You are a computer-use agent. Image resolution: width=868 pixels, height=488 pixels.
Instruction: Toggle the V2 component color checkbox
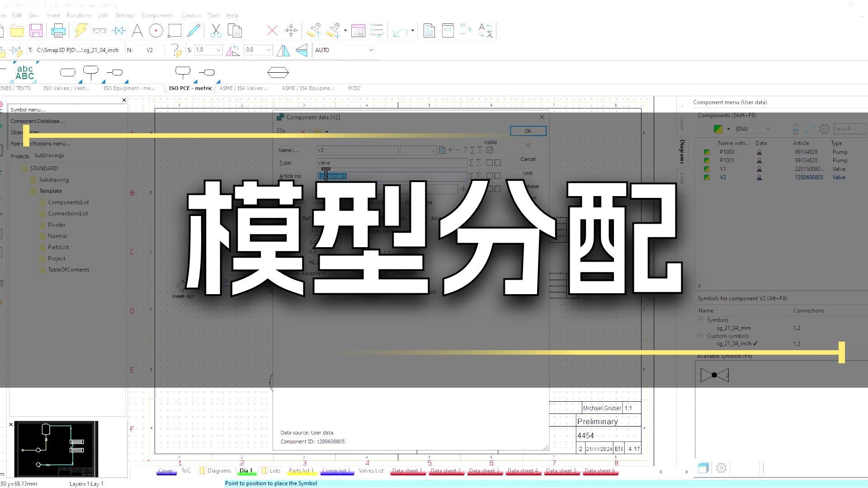coord(707,178)
